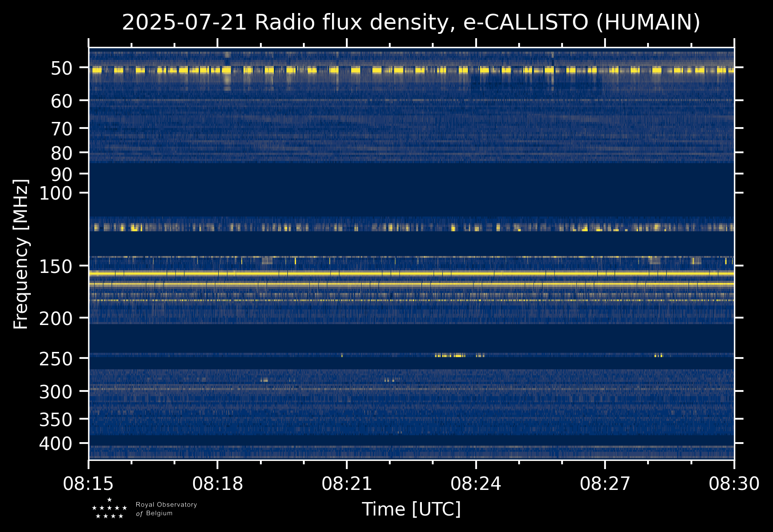Screen dimensions: 773x532
Task: Select the 08:18 time tick label
Action: [217, 483]
